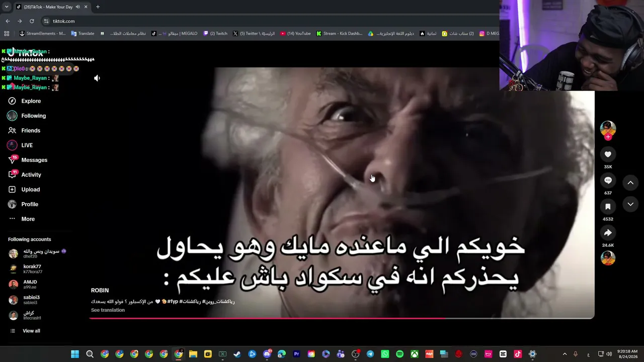Viewport: 644px width, 362px height.
Task: Open Settings gear from the taskbar
Action: tap(532, 354)
